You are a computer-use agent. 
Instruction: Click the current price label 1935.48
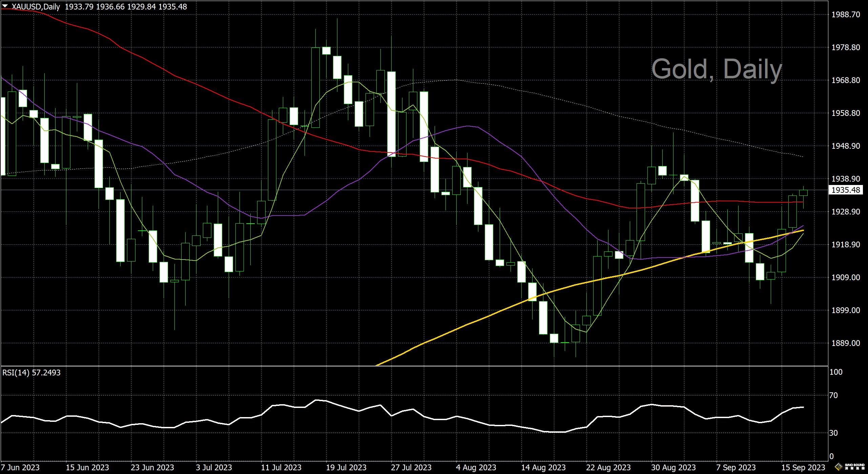click(x=846, y=190)
